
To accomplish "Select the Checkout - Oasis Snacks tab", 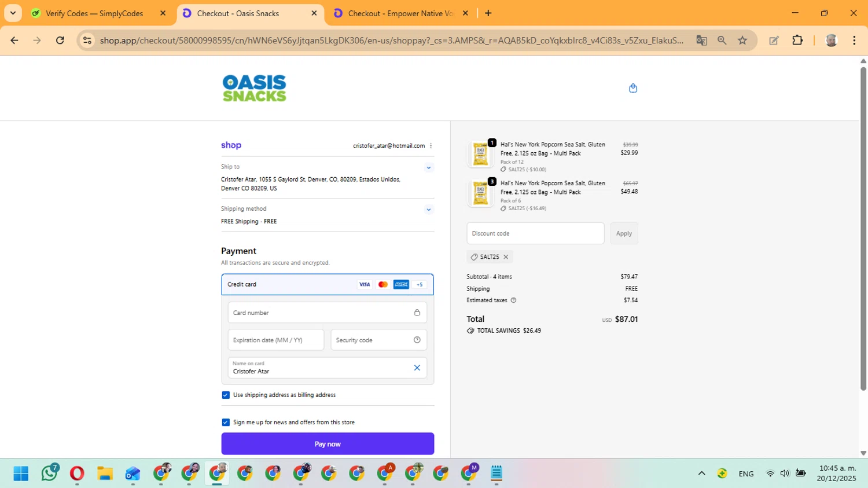I will pos(250,13).
